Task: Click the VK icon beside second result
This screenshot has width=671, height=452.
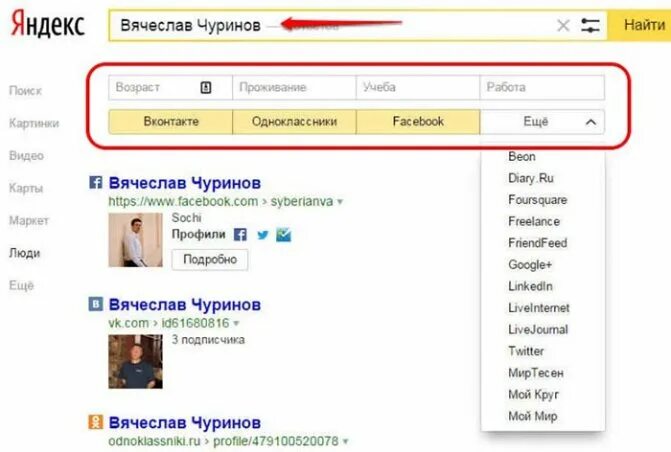Action: [x=95, y=304]
